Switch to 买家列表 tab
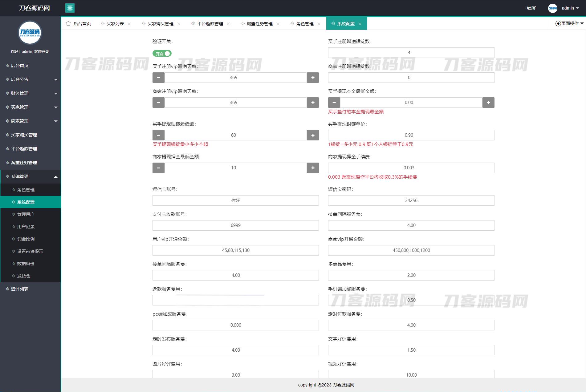 click(x=115, y=24)
